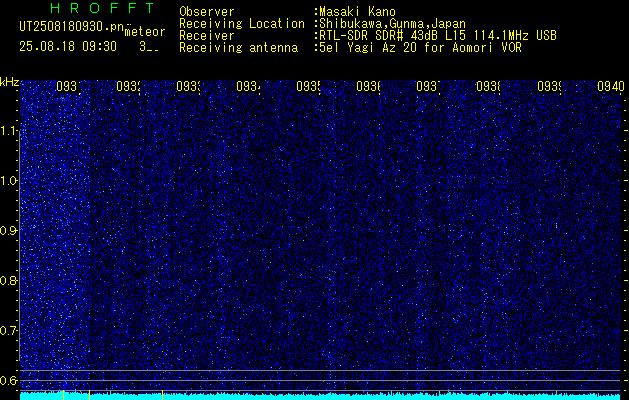Click the RTL-SDR SDR# 114.1MHz USB receiver text
Viewport: 629px width, 400px height.
436,36
